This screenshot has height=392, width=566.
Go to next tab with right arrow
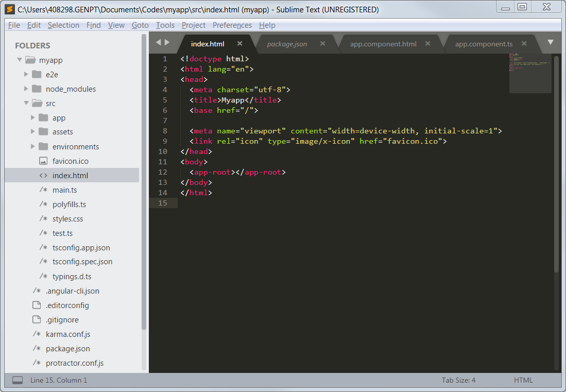click(167, 42)
